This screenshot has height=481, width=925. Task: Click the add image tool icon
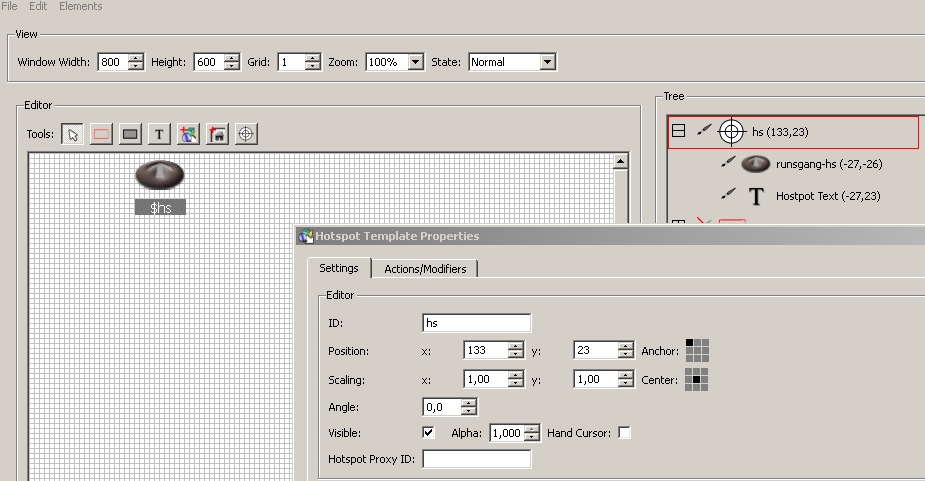(x=188, y=134)
